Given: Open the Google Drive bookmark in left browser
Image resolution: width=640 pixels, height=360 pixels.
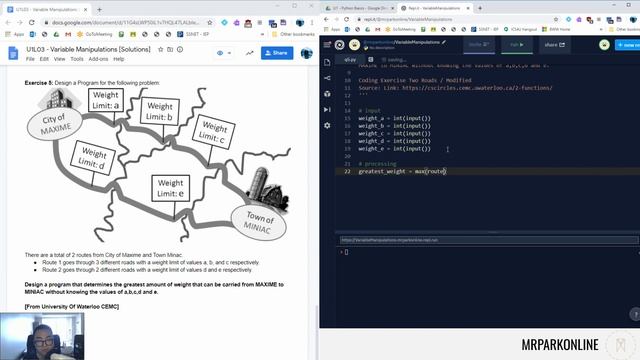Looking at the screenshot, I should click(56, 34).
